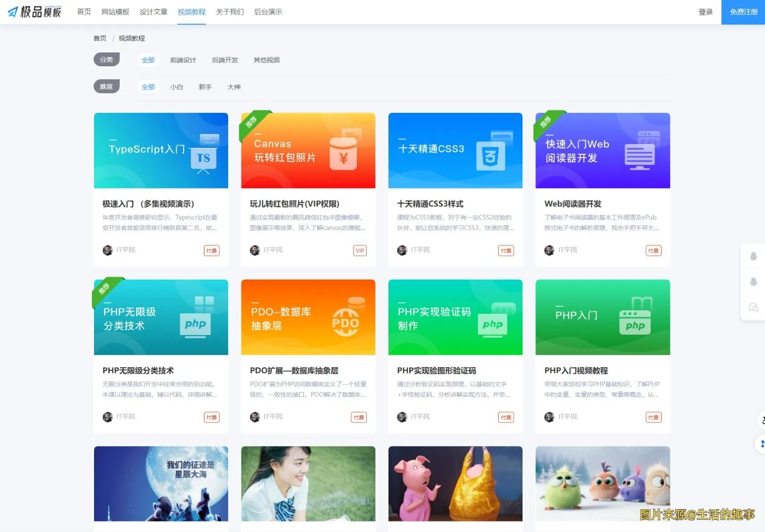Viewport: 765px width, 532px height.
Task: Click the 免费注册 button
Action: tap(742, 11)
